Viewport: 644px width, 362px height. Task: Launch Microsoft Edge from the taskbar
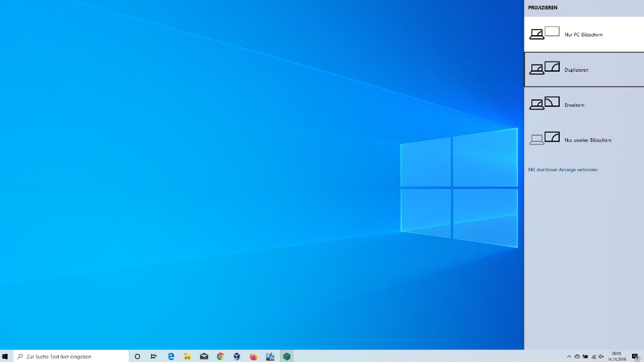coord(171,356)
